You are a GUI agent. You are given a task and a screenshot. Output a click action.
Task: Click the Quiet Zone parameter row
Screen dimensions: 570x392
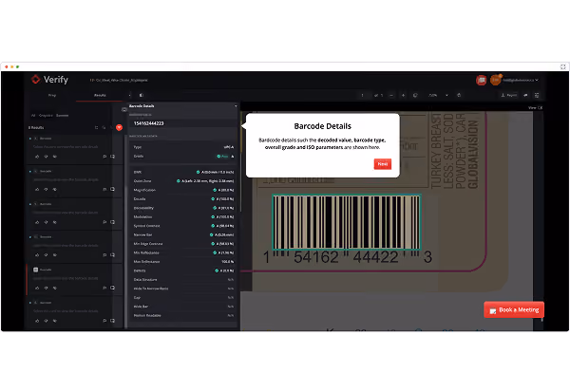[183, 181]
